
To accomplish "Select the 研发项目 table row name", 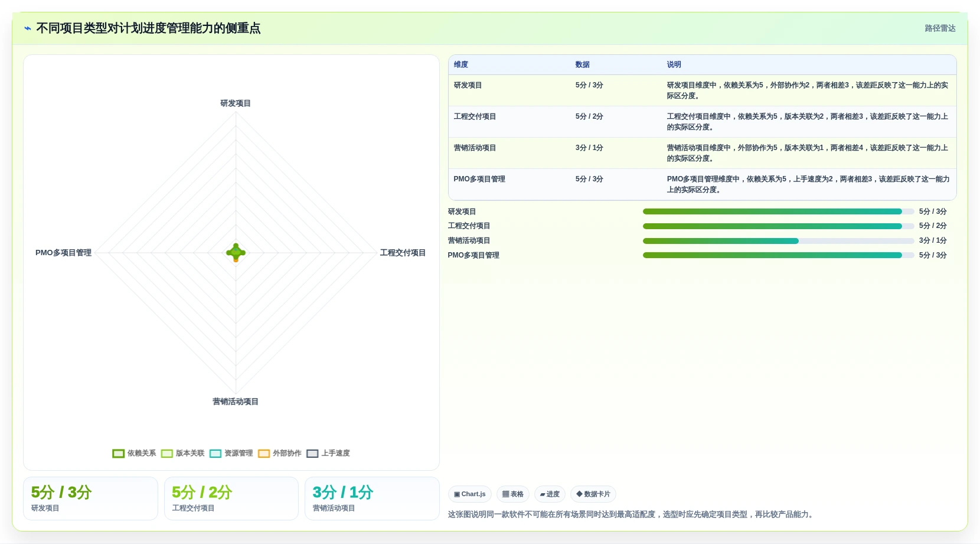I will pyautogui.click(x=468, y=85).
